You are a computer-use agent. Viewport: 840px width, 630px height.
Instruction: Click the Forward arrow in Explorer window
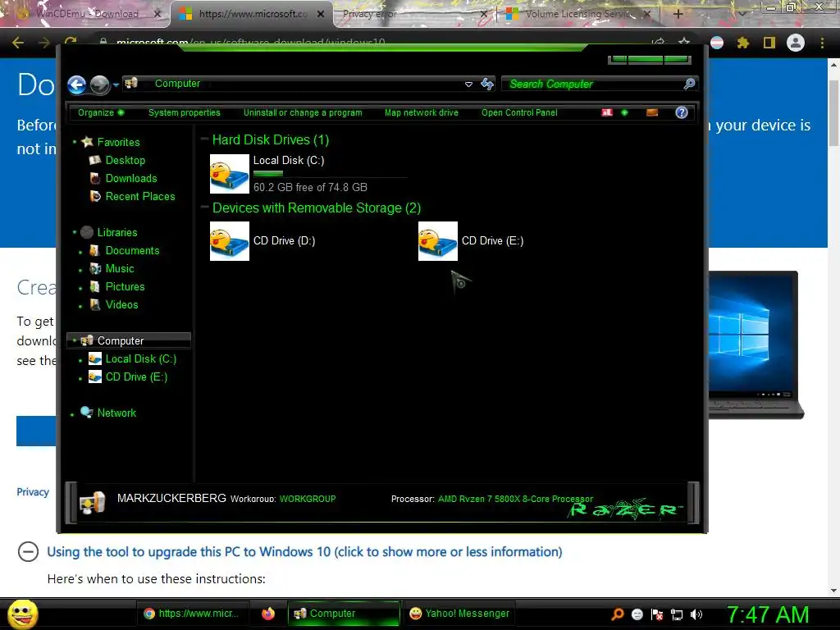tap(99, 84)
